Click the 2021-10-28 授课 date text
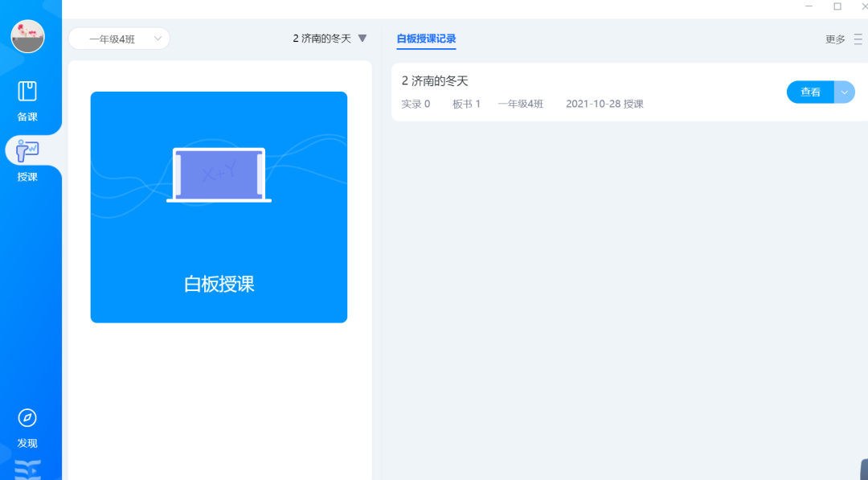The image size is (868, 480). (x=604, y=103)
